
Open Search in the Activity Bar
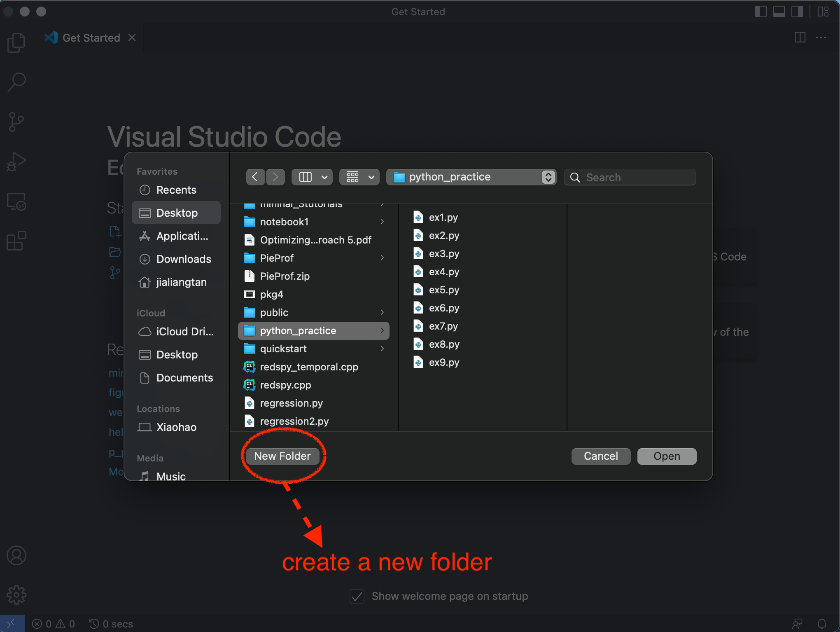[x=16, y=82]
